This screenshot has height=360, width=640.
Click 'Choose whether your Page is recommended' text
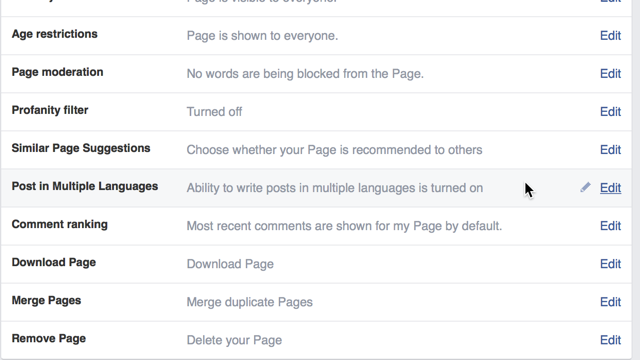click(x=334, y=150)
